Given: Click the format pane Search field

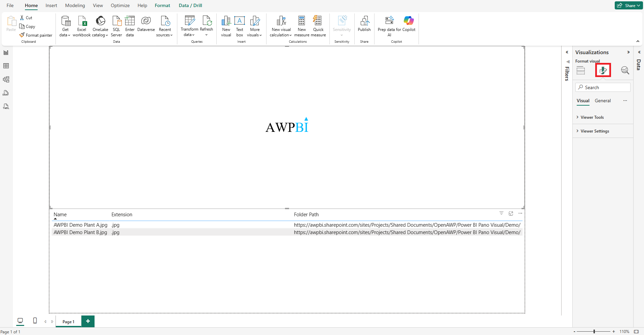Looking at the screenshot, I should point(603,87).
